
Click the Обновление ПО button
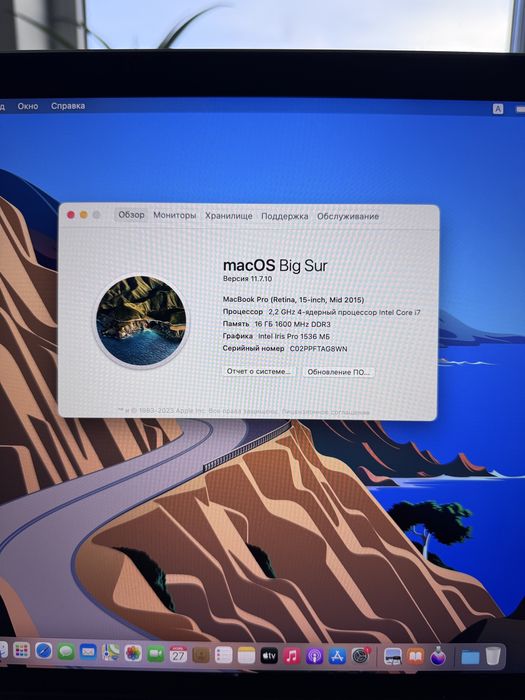(338, 372)
